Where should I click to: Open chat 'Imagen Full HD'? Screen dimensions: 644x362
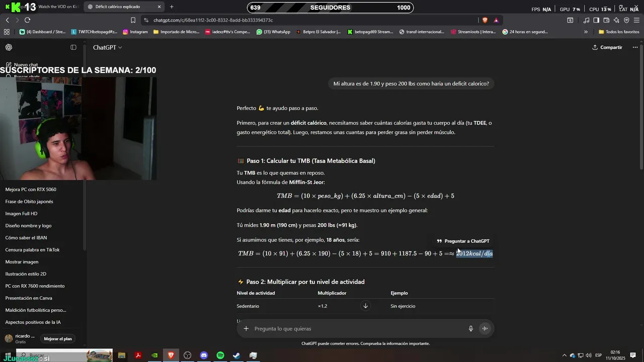click(x=21, y=214)
